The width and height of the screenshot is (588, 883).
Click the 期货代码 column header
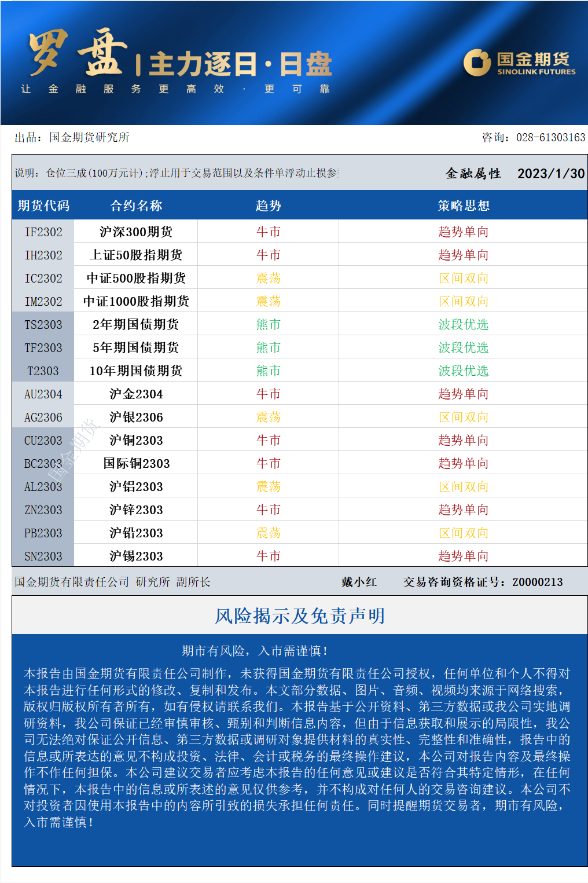click(x=43, y=206)
